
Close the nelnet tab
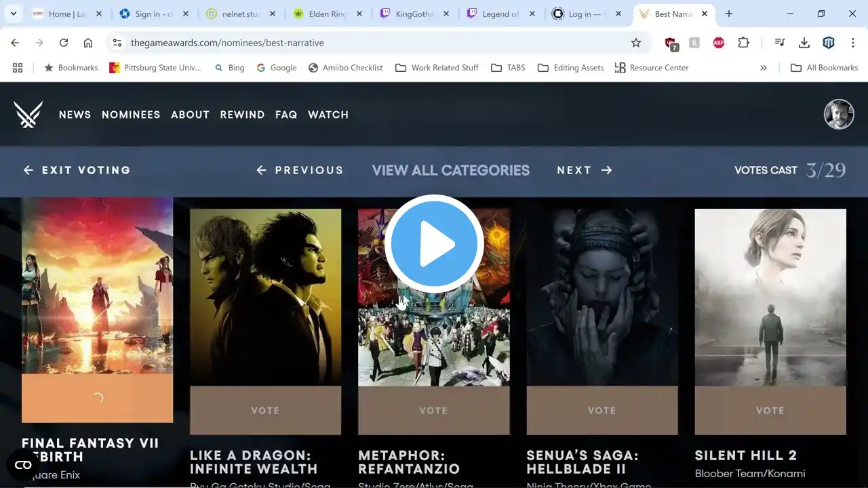(273, 14)
